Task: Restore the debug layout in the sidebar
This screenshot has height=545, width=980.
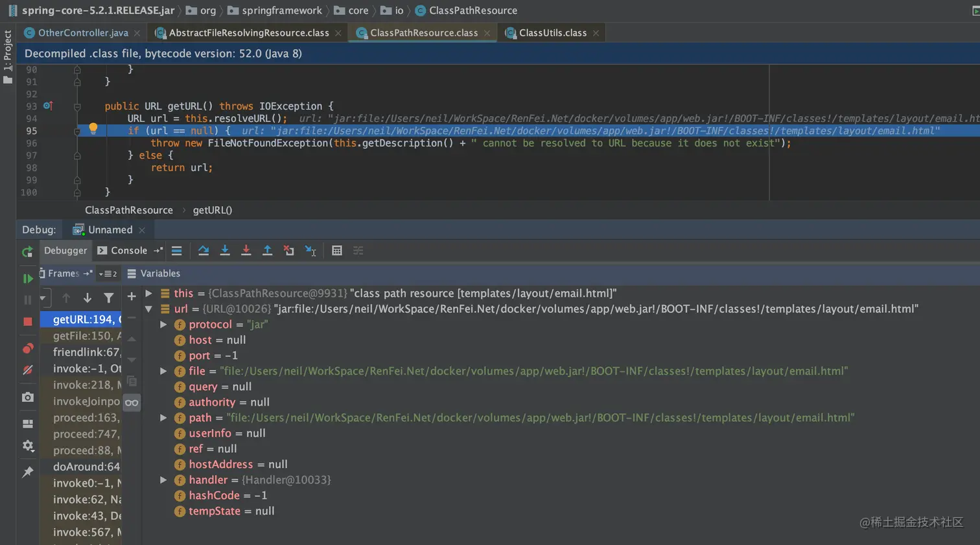Action: coord(27,424)
